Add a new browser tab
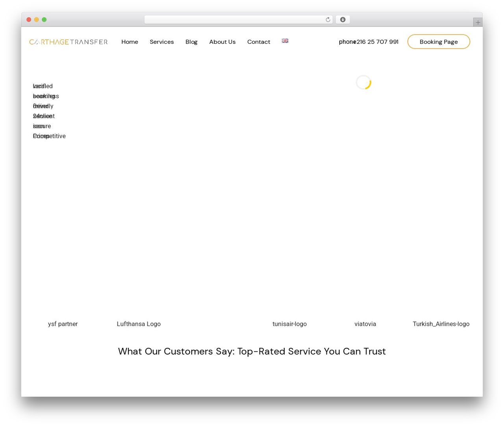Viewport: 504px width, 427px height. 478,22
